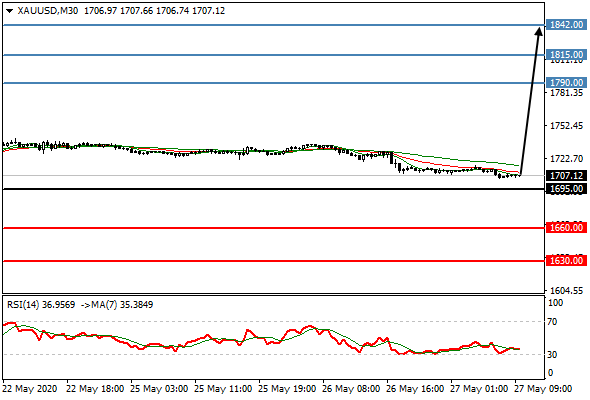This screenshot has width=590, height=400.
Task: Select the red 1630.00 level label
Action: coord(566,260)
